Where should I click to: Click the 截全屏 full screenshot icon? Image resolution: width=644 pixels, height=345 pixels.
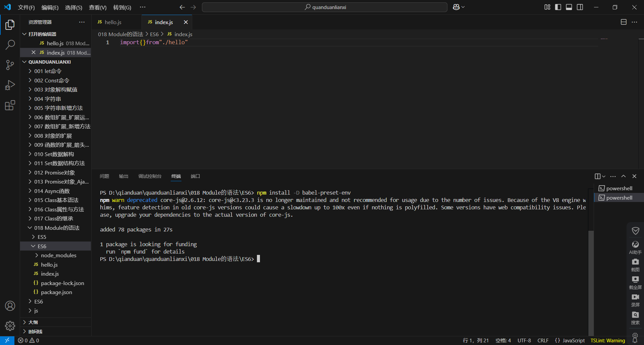pyautogui.click(x=635, y=283)
